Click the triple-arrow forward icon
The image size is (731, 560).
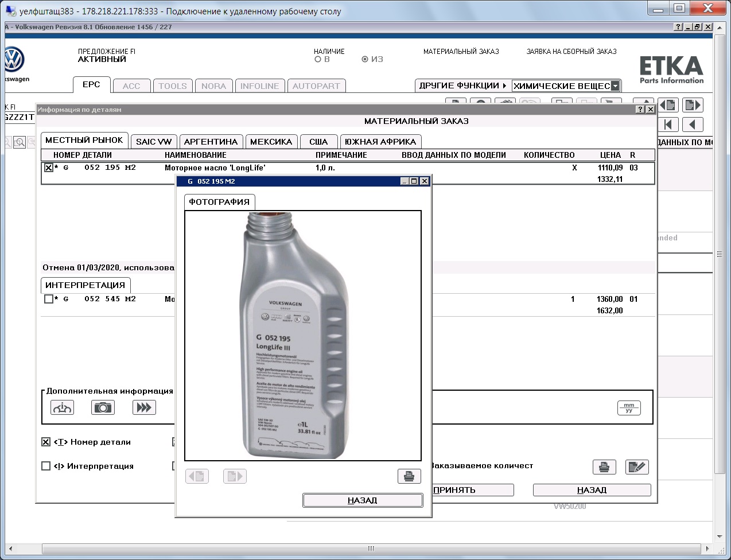[144, 407]
